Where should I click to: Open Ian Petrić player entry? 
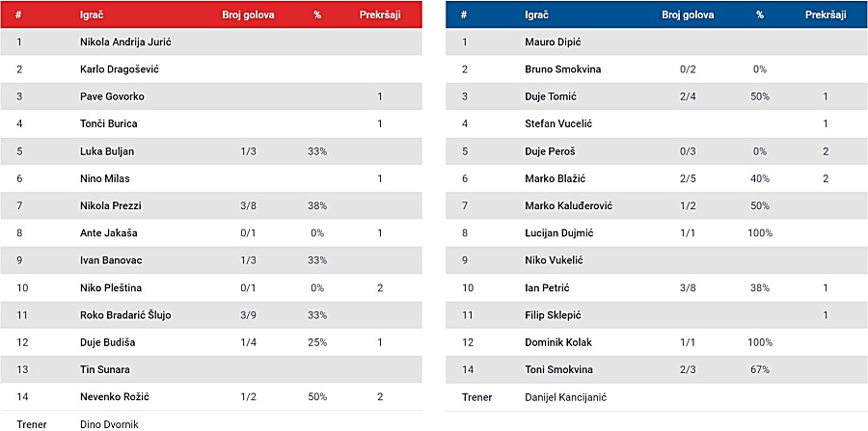tap(547, 287)
